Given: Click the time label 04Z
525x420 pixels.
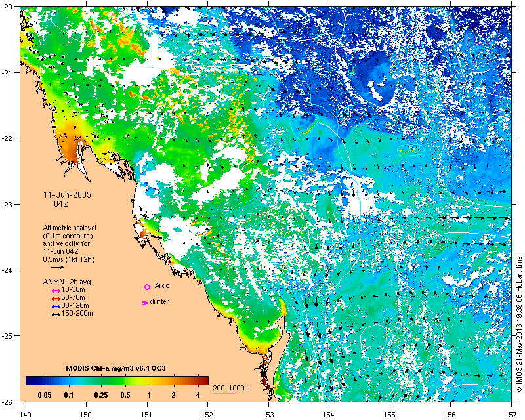Looking at the screenshot, I should point(61,203).
